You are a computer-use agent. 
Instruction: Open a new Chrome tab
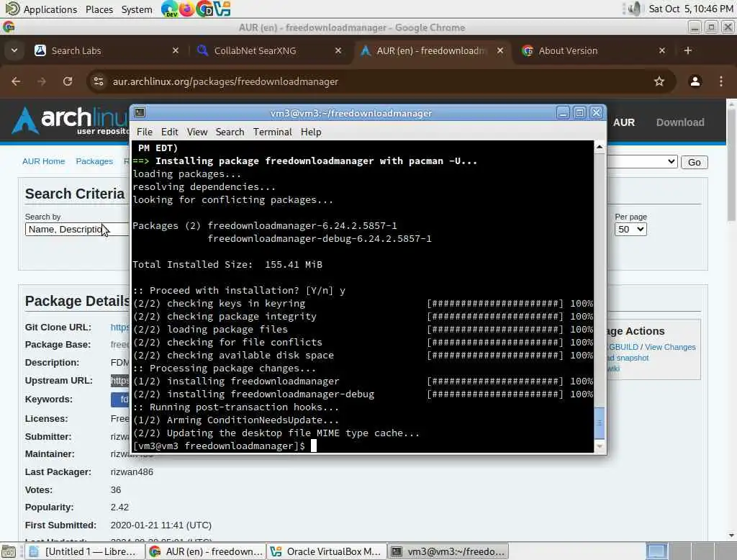click(687, 50)
